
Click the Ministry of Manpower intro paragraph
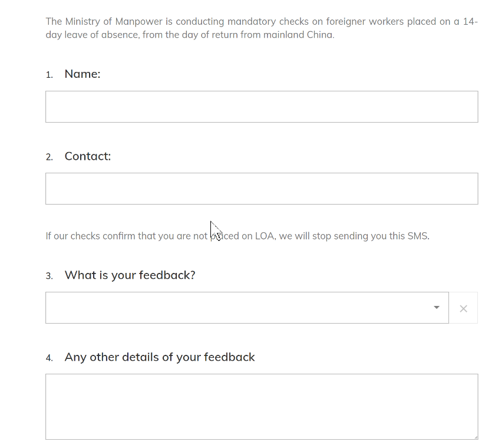(261, 28)
